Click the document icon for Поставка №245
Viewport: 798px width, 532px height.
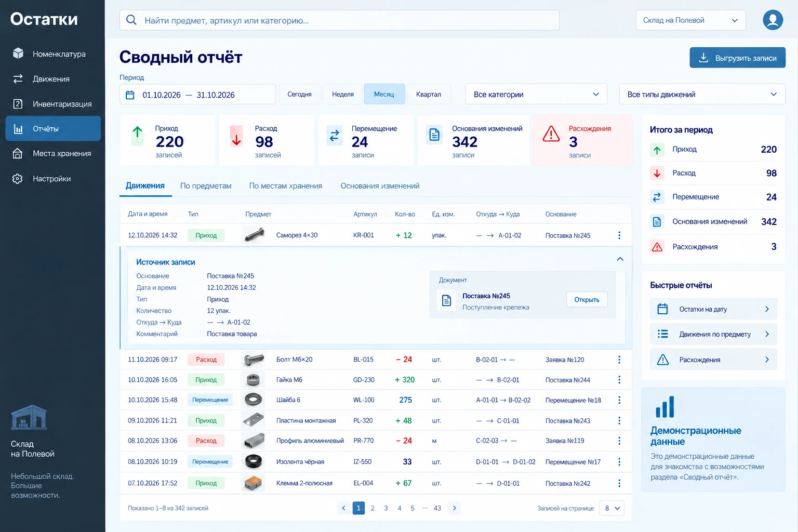pos(446,300)
